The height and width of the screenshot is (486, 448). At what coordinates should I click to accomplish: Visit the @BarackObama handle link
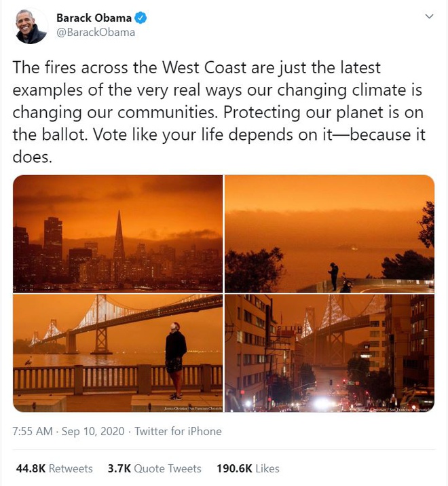96,32
